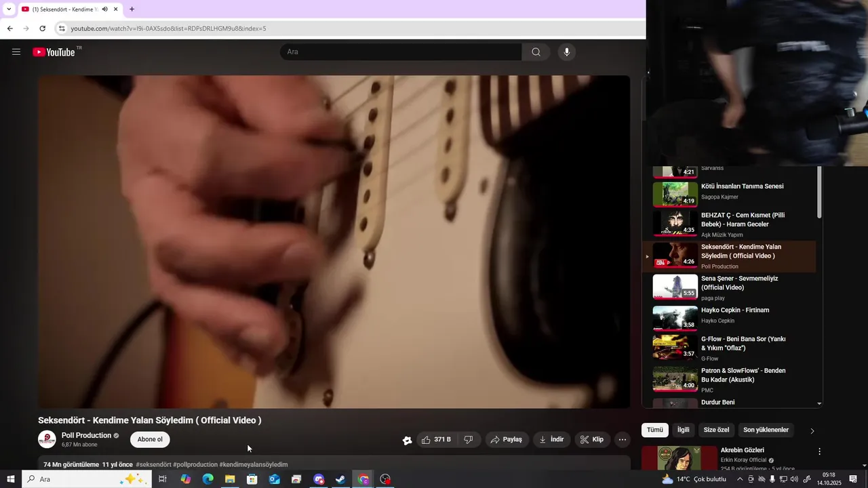Play Kötü İnsanları Tanıma Senesi from playlist
This screenshot has height=488, width=868.
pos(729,194)
